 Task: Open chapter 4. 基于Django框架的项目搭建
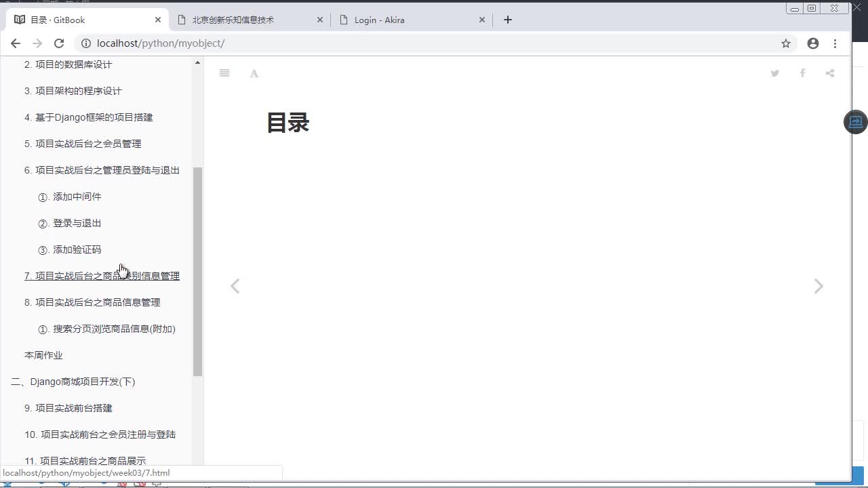89,117
